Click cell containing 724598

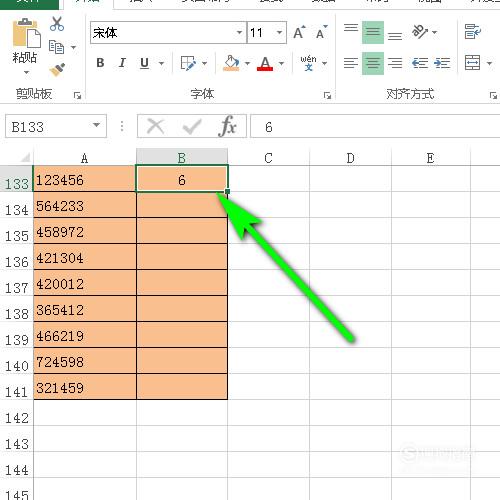(x=85, y=361)
